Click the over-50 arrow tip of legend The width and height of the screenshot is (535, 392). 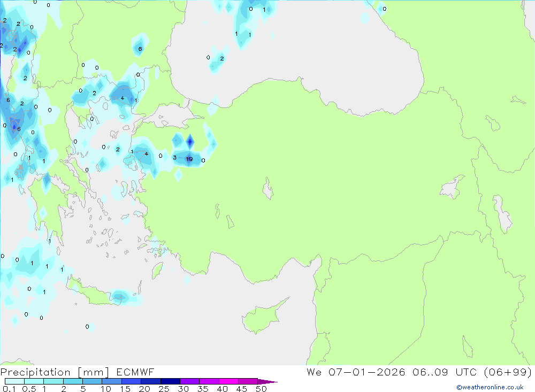tap(268, 382)
